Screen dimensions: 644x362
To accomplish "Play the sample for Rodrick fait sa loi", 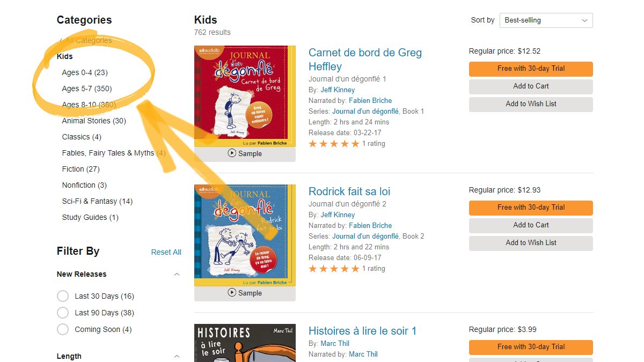I will pyautogui.click(x=244, y=294).
